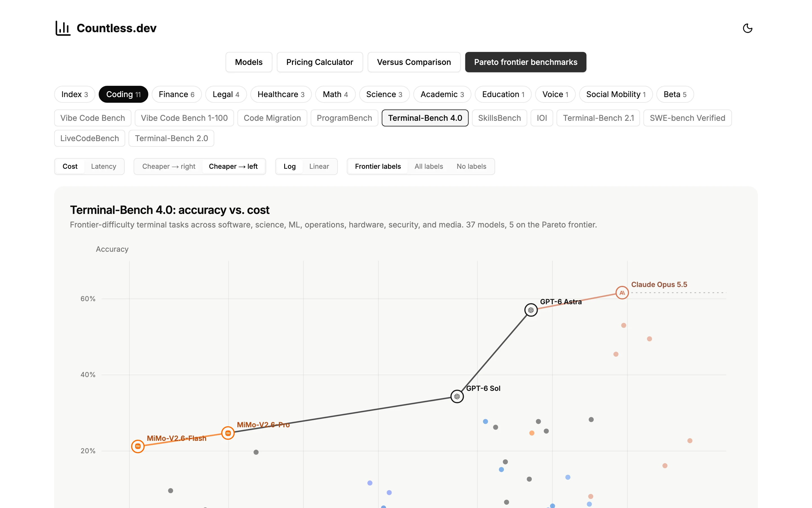Choose the SkillsBench benchmark

point(499,118)
